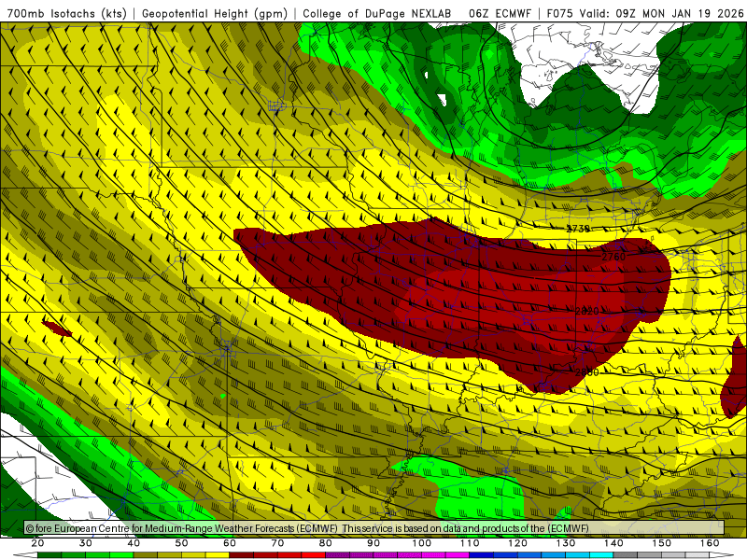Click the 40 knot legend value

point(134,543)
